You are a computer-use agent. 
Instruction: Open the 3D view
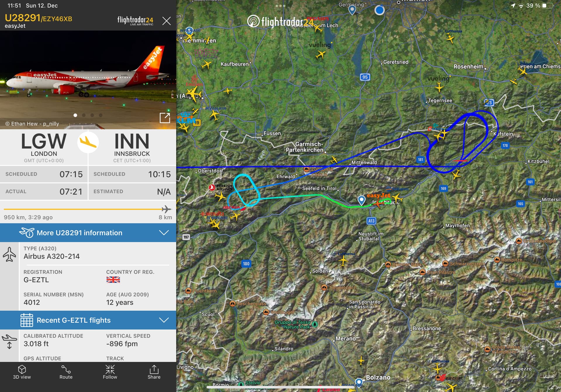tap(22, 372)
